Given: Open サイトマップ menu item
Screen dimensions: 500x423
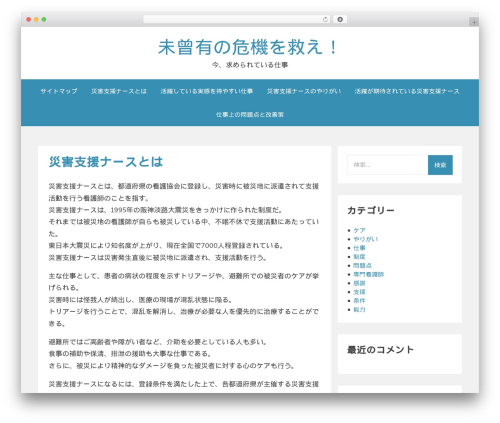Looking at the screenshot, I should [59, 91].
